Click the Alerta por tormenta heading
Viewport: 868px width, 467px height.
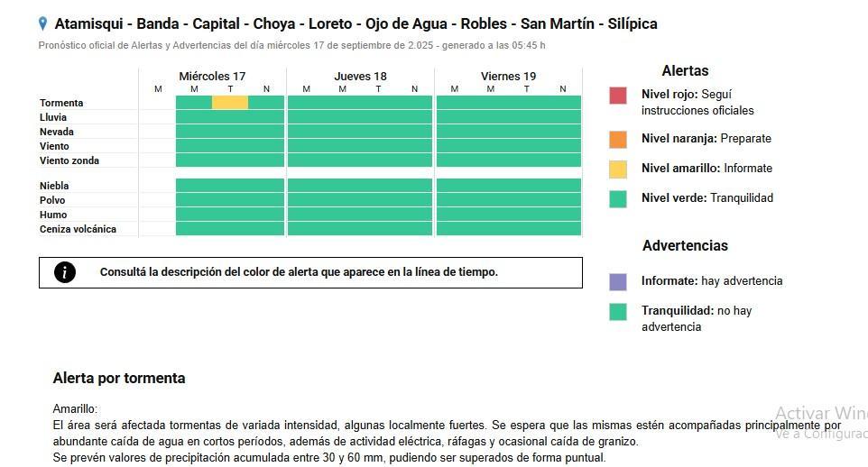pos(119,378)
